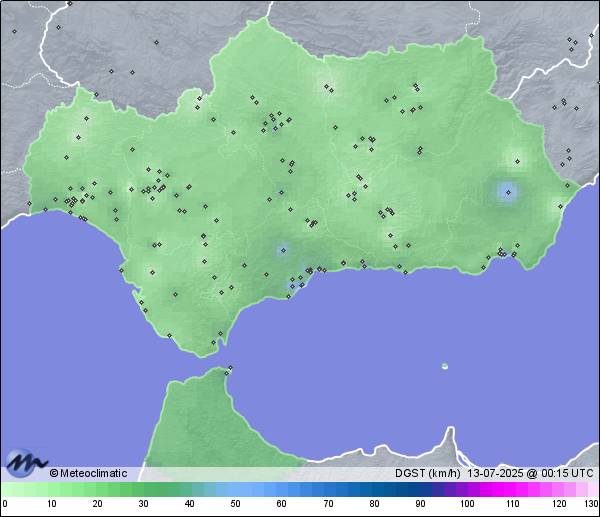Click the light blue swatch above 50
This screenshot has height=517, width=600.
(236, 489)
